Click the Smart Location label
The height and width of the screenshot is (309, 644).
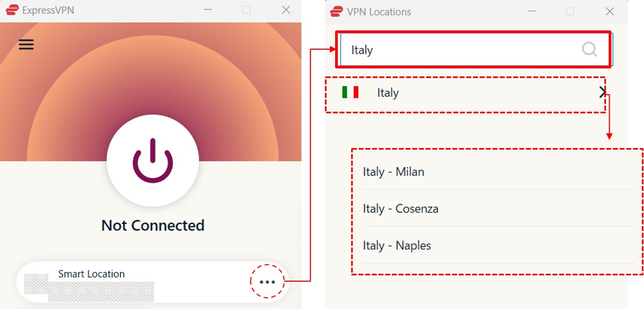click(x=91, y=274)
